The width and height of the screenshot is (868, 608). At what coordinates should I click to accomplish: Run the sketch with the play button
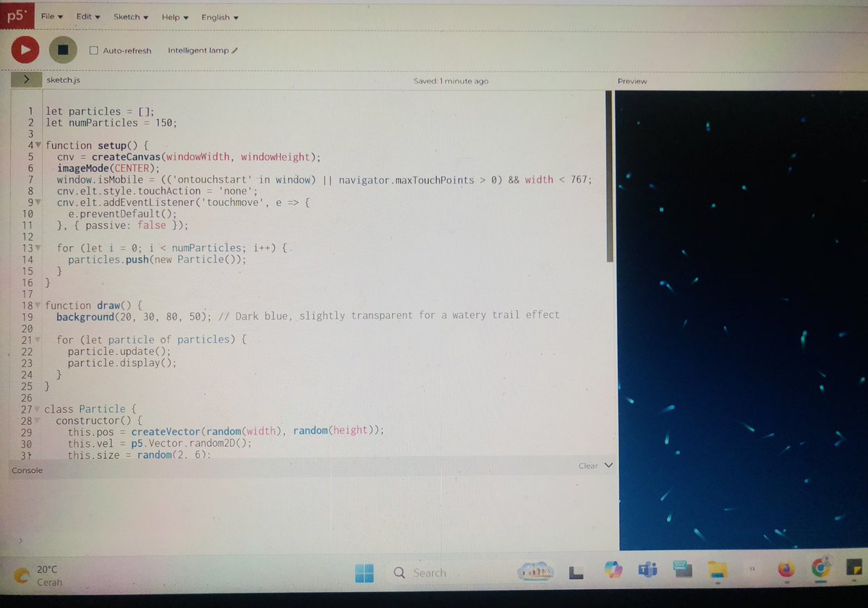pos(25,49)
